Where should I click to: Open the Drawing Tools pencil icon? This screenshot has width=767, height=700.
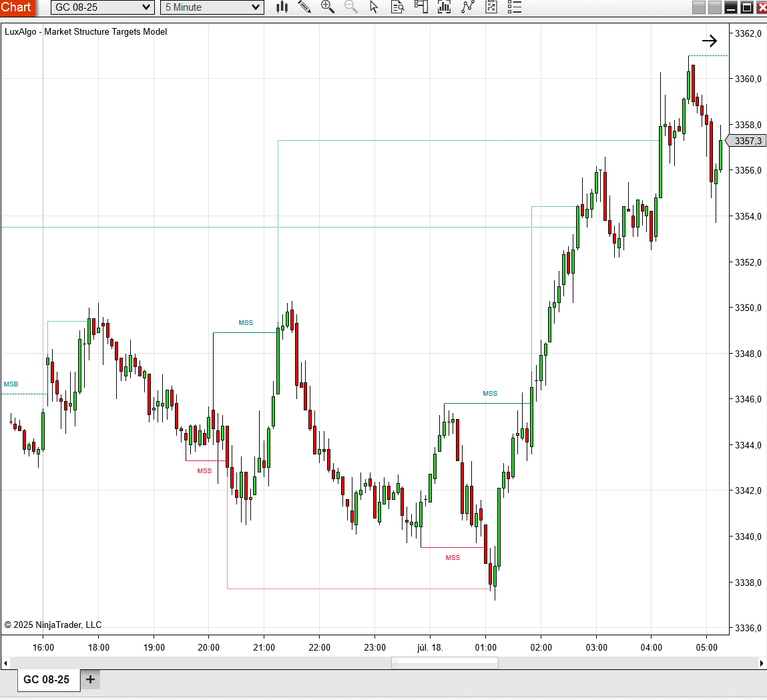point(304,7)
